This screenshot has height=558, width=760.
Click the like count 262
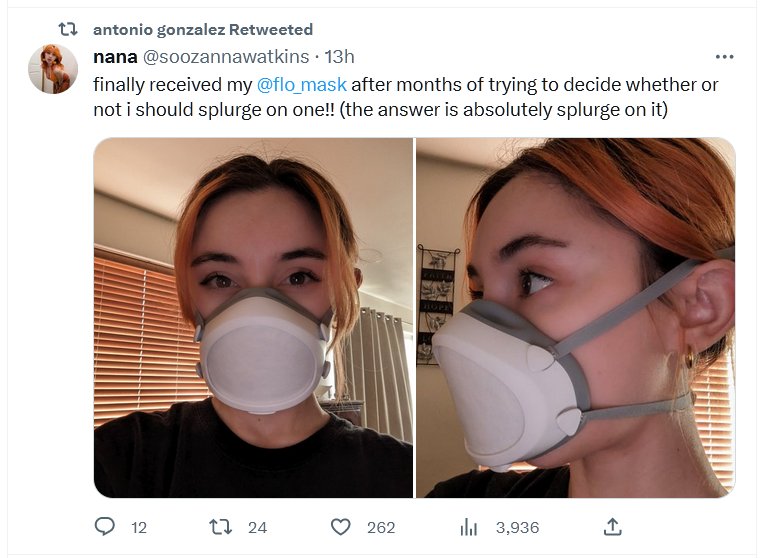pyautogui.click(x=381, y=527)
